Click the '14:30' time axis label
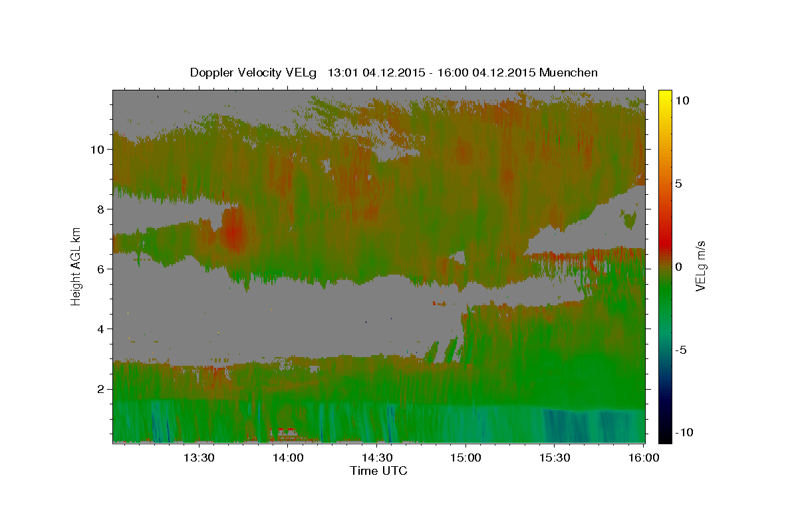Viewport: 798px width, 532px height. [377, 458]
